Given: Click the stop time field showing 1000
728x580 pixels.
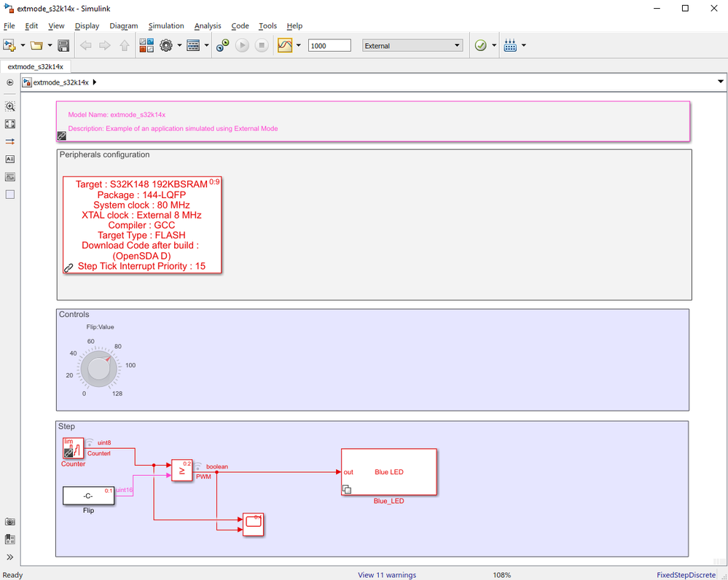Looking at the screenshot, I should point(329,45).
